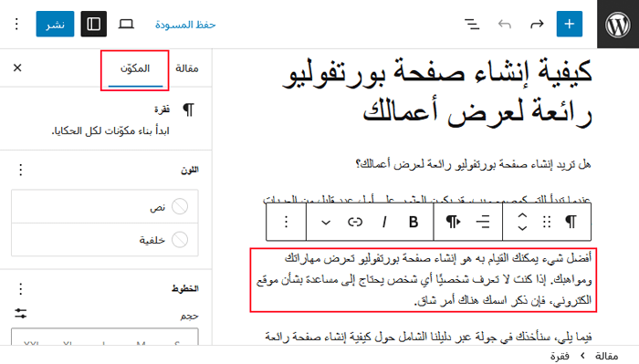Viewport: 639px width, 364px height.
Task: Change block type via paragraph toolbar icon
Action: click(x=571, y=222)
